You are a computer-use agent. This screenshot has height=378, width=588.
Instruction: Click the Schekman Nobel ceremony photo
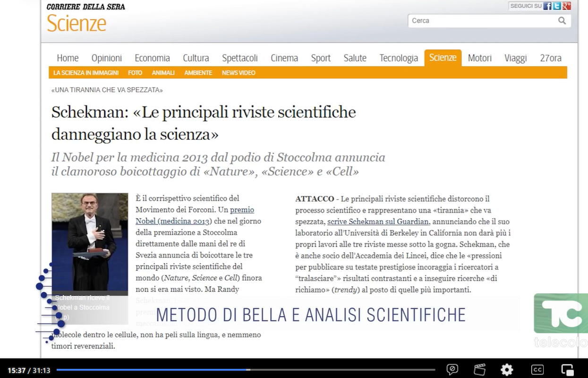click(x=90, y=241)
